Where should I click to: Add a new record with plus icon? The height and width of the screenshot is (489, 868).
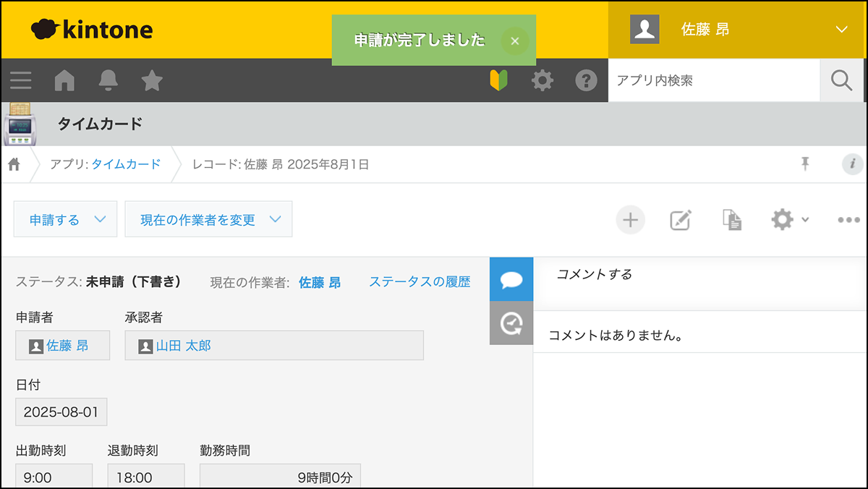[630, 220]
